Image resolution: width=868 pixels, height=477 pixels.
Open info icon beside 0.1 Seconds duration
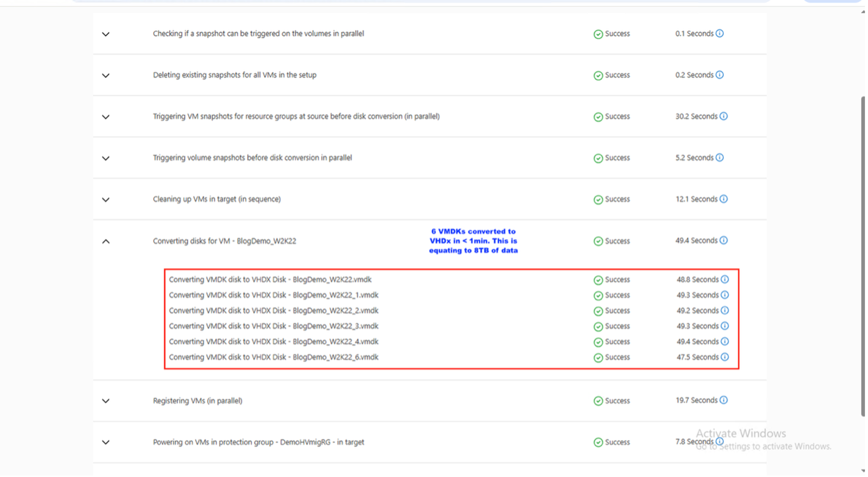[719, 33]
